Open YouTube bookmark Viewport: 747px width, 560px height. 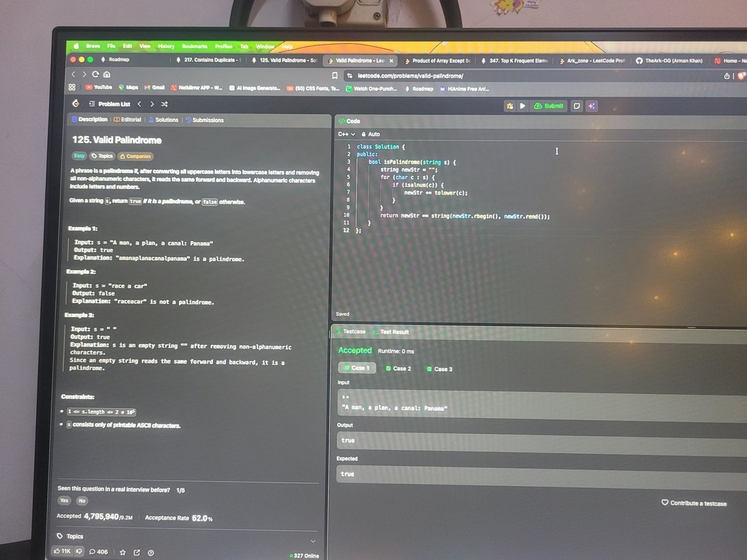tap(98, 88)
